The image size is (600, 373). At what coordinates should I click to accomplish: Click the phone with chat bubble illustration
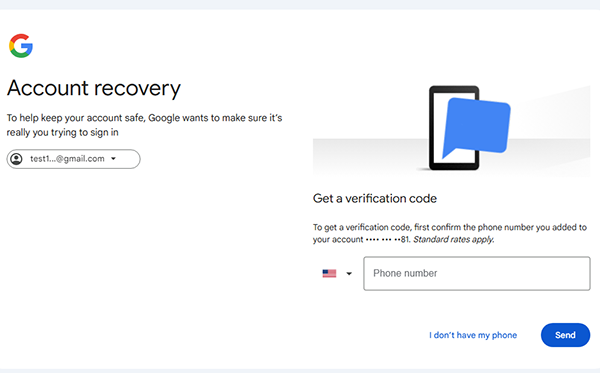coord(469,128)
